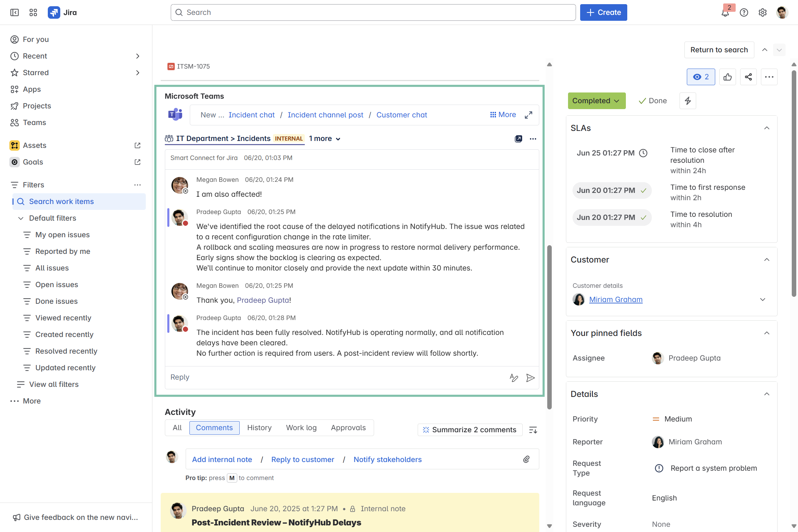Click the Return to search button

click(719, 50)
